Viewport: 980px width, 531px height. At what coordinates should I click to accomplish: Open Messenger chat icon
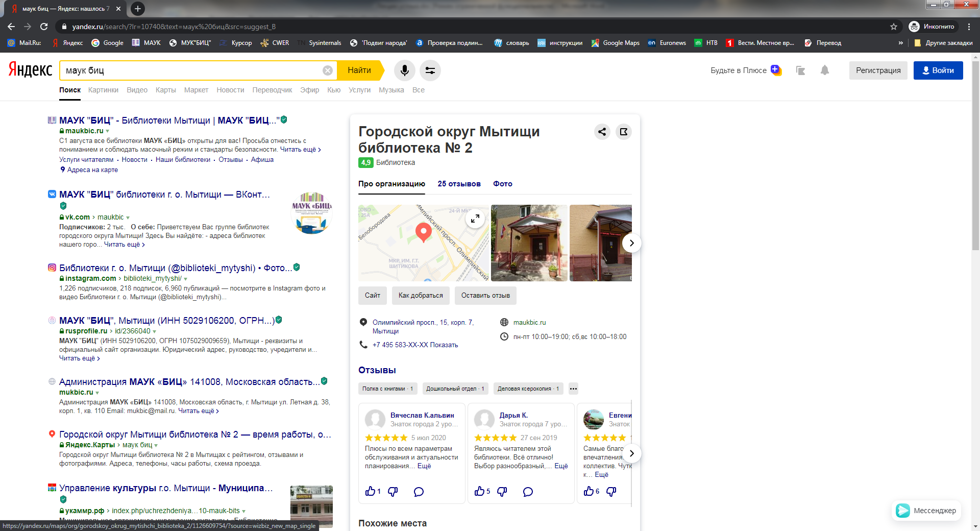coord(903,511)
